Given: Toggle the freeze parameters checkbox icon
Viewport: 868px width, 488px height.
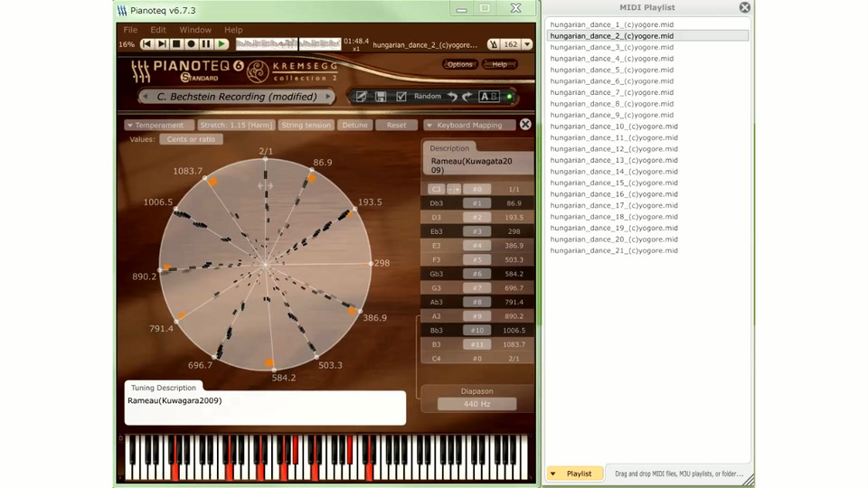Looking at the screenshot, I should click(401, 97).
